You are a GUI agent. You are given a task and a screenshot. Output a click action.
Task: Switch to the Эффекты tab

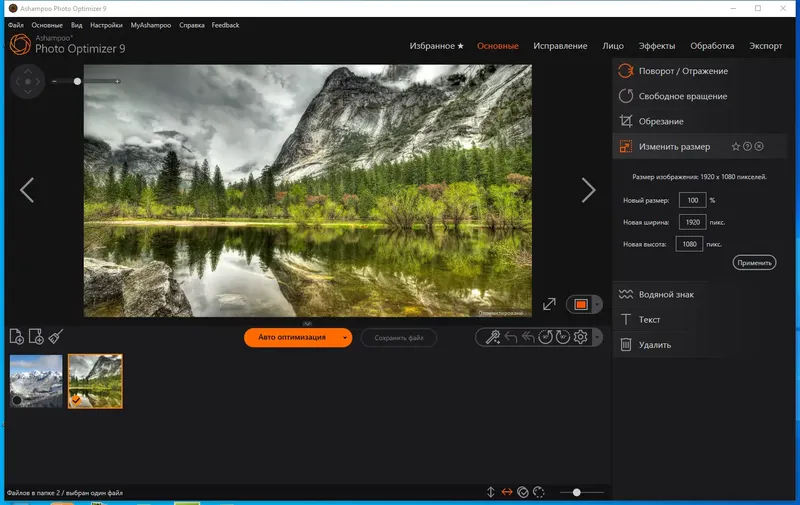pos(657,46)
